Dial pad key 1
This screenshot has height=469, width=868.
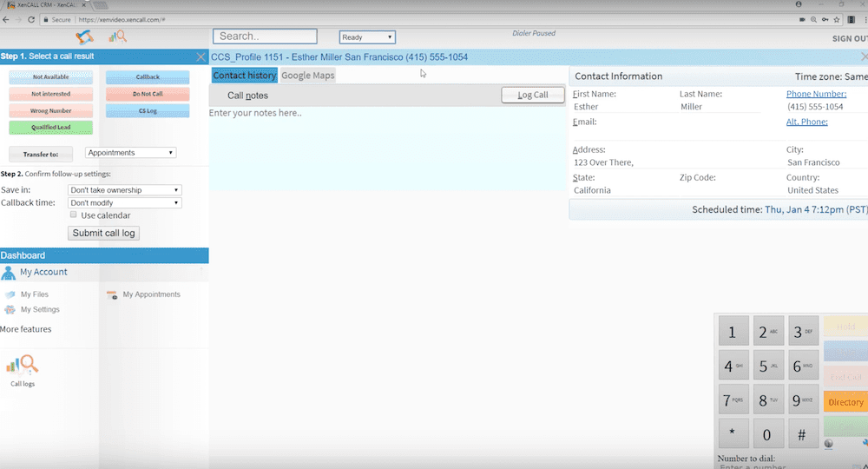point(733,331)
